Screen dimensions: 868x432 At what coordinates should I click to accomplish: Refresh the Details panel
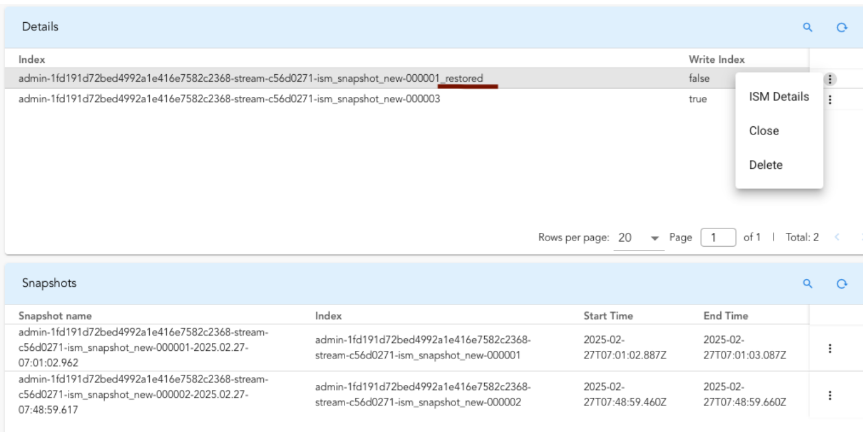click(x=842, y=27)
